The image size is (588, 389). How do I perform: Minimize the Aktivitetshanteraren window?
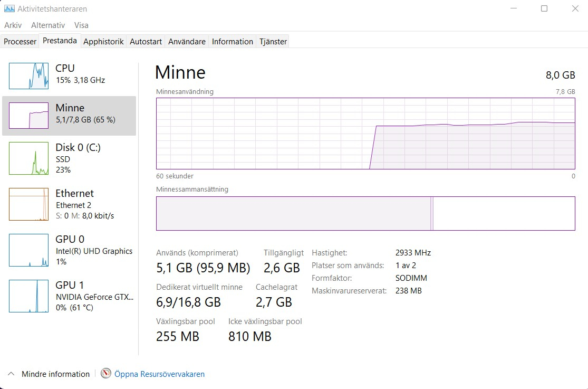[514, 8]
